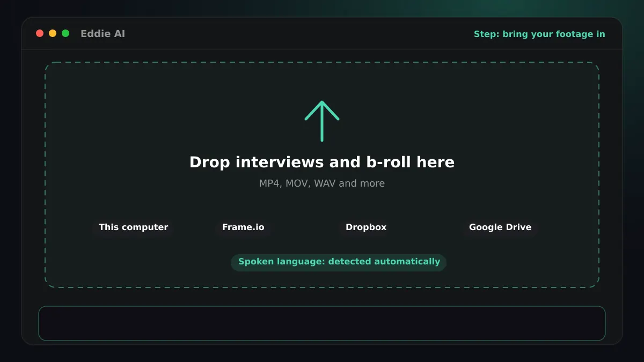Click the Eddie AI window title

click(103, 34)
